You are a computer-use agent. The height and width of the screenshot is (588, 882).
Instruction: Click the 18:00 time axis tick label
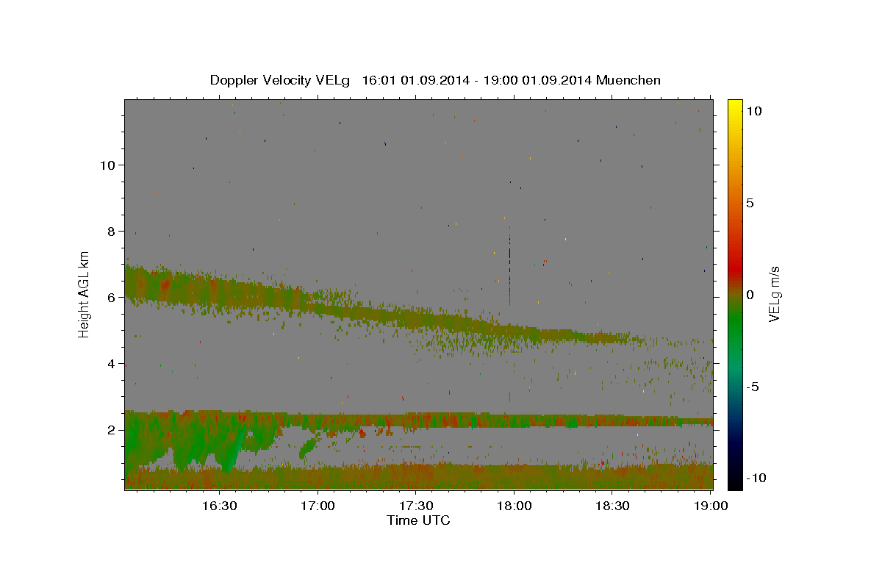(x=514, y=506)
